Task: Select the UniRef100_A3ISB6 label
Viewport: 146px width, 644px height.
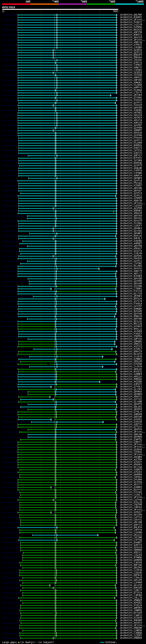Action: point(131,286)
